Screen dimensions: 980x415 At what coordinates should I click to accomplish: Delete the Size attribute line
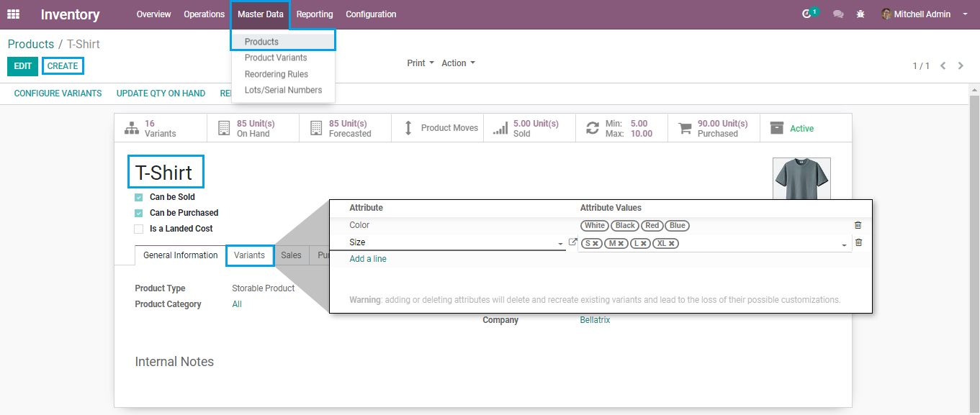coord(858,243)
